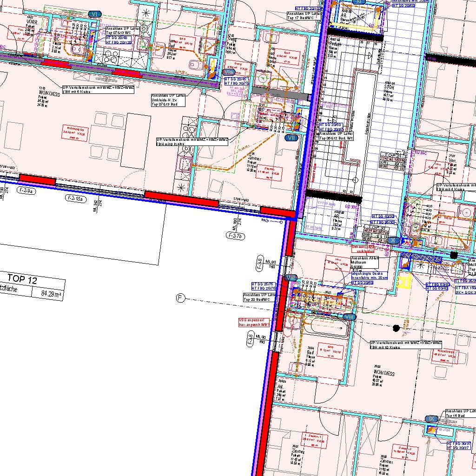Click note 'Anschluss UP Lüfter Top 20 Bad/WC'

(260, 297)
